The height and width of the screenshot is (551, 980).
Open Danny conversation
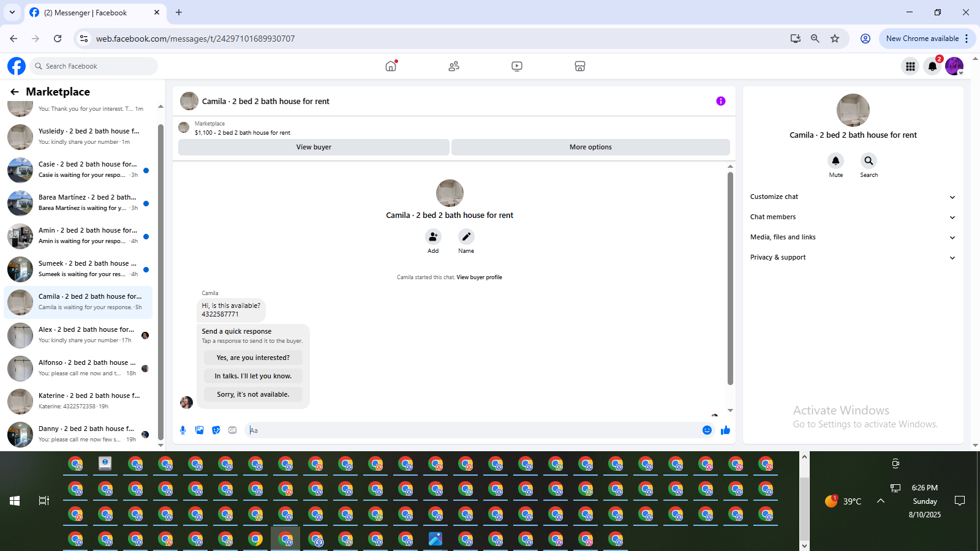pos(78,434)
